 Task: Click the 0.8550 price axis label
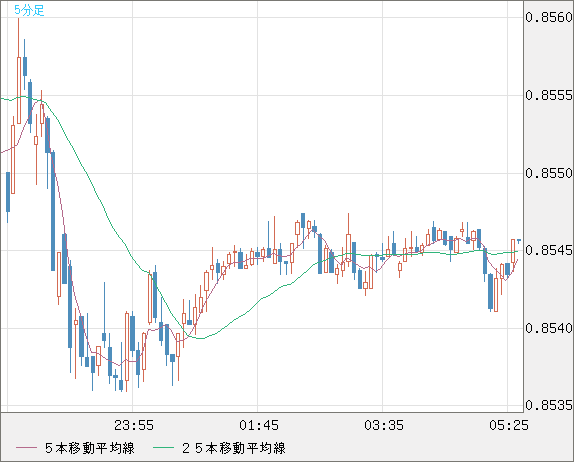click(549, 173)
